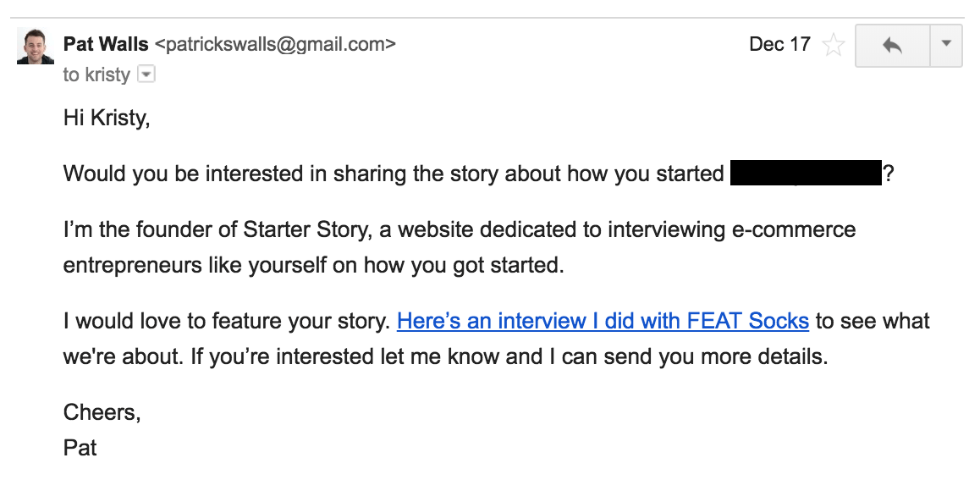Click the 'founder of Starter Story' sentence

[460, 229]
